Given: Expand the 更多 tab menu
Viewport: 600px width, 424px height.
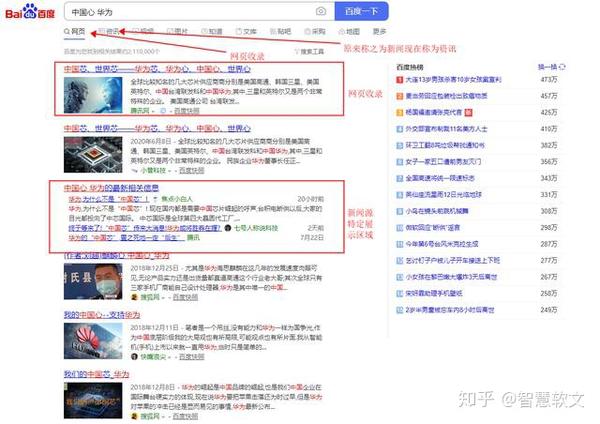Looking at the screenshot, I should tap(379, 31).
